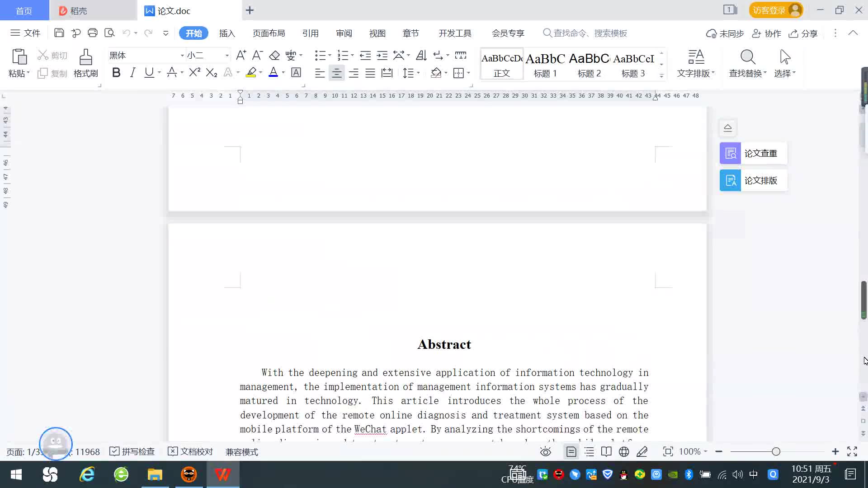
Task: Open the 100% zoom level dropdown
Action: pyautogui.click(x=693, y=452)
